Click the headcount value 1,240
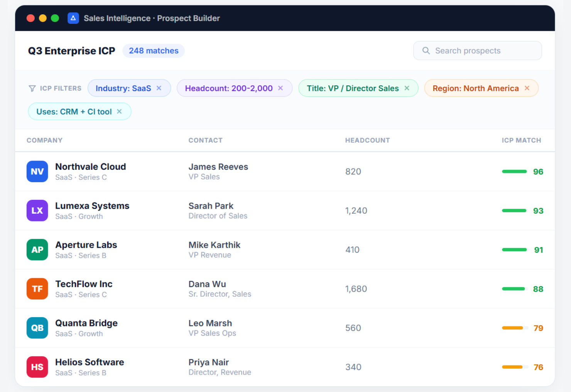The width and height of the screenshot is (571, 392). [x=356, y=211]
